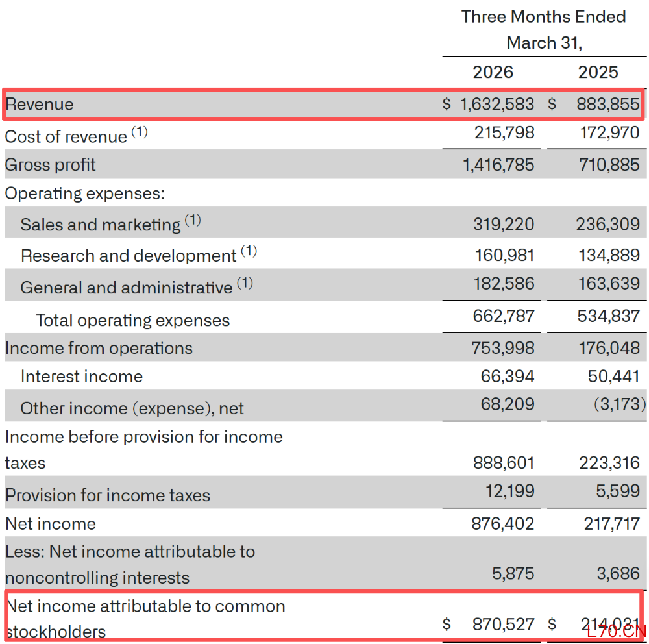The height and width of the screenshot is (644, 649).
Task: Click the Cost of revenue label
Action: click(x=66, y=137)
